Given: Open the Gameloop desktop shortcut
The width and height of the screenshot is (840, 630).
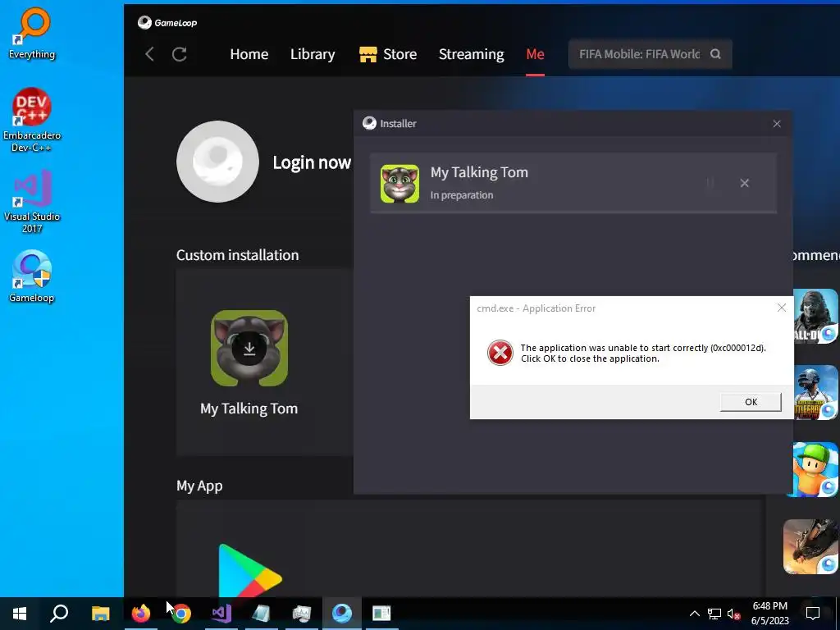Looking at the screenshot, I should (32, 276).
